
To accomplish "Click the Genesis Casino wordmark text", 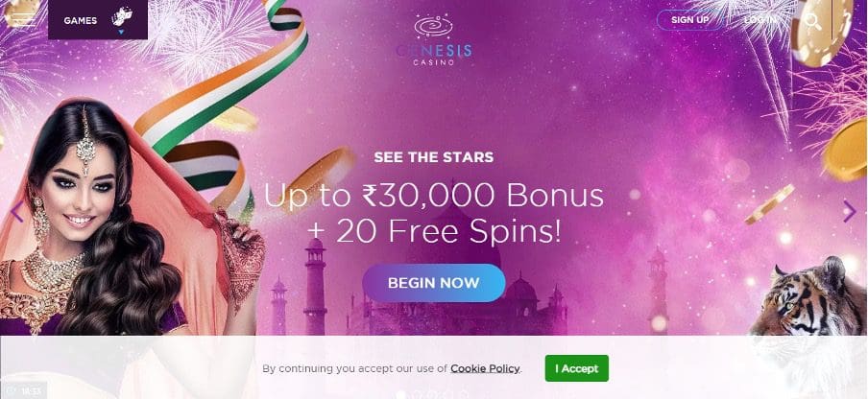I will 433,56.
